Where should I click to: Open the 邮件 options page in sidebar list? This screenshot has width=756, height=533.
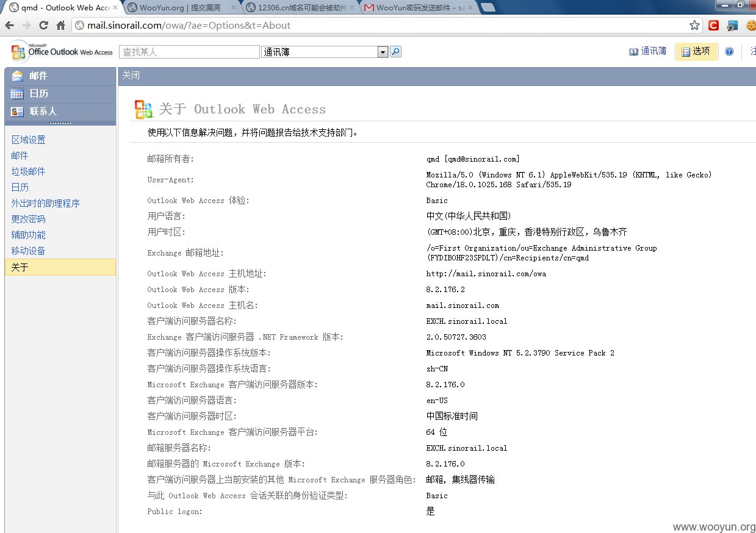20,156
